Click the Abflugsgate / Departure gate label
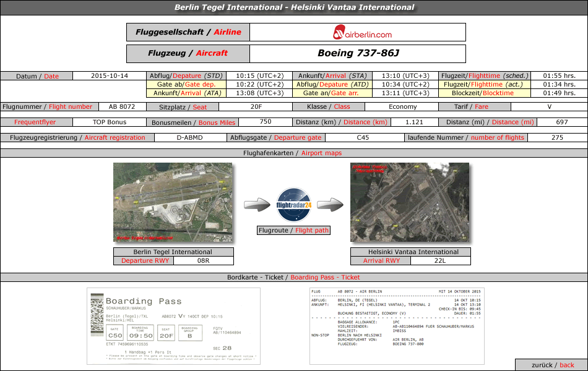 click(x=276, y=137)
